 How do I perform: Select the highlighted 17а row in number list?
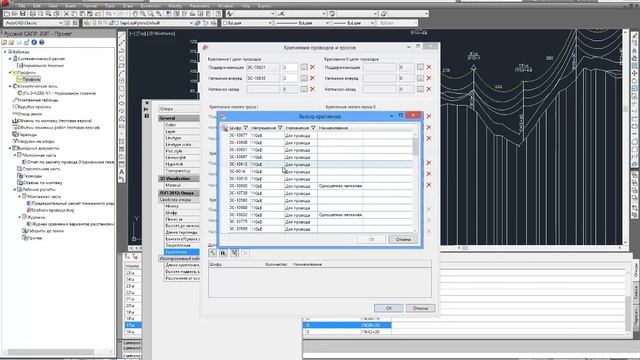tap(133, 325)
